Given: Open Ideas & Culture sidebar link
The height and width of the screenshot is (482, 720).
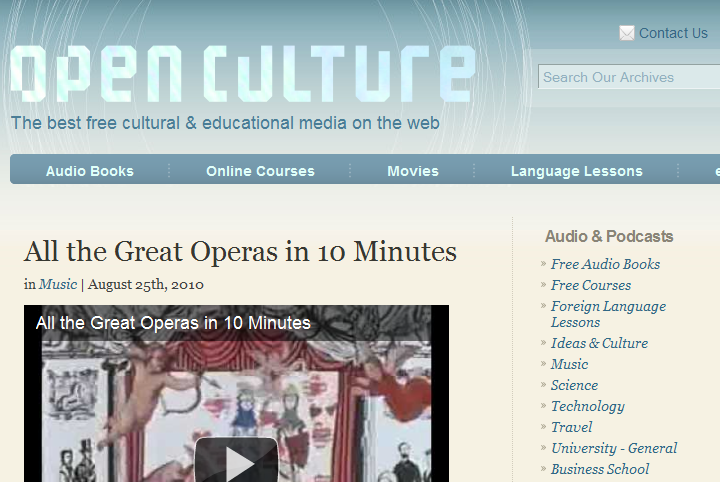Looking at the screenshot, I should pyautogui.click(x=599, y=343).
